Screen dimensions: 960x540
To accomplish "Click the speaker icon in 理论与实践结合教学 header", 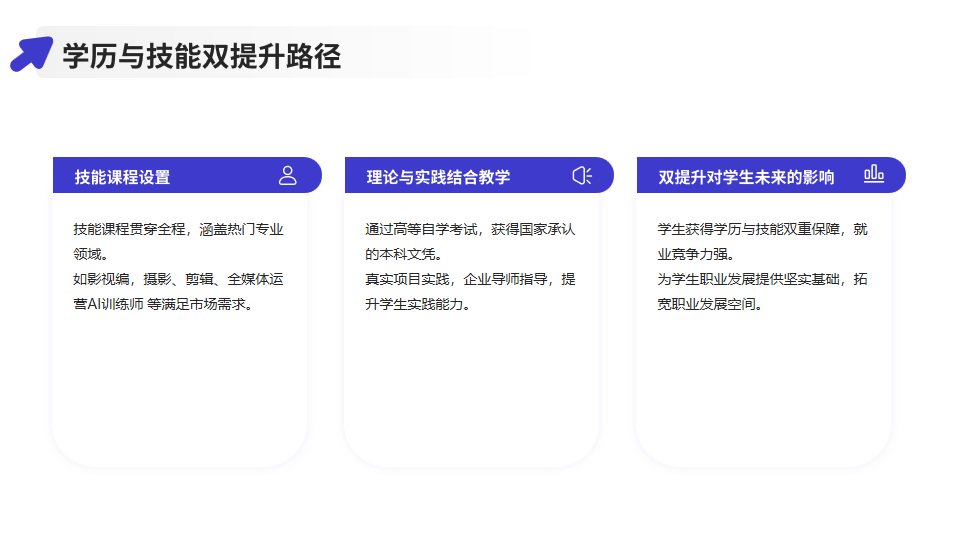I will [x=582, y=176].
